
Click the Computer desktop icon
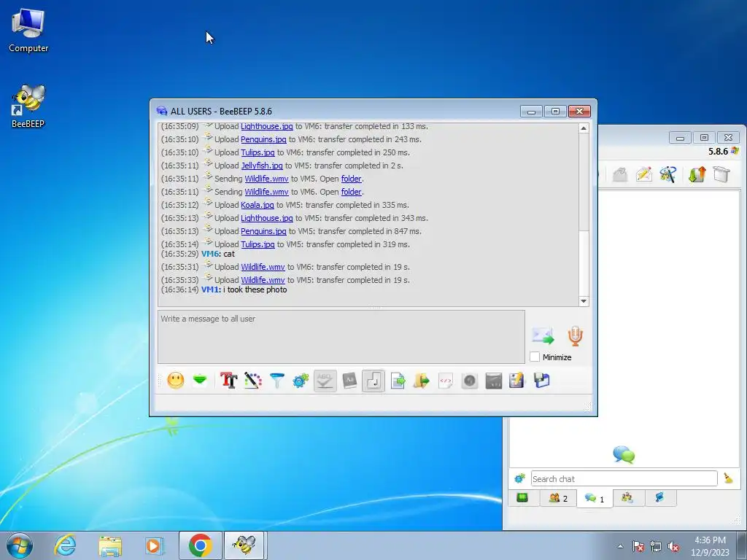click(28, 31)
